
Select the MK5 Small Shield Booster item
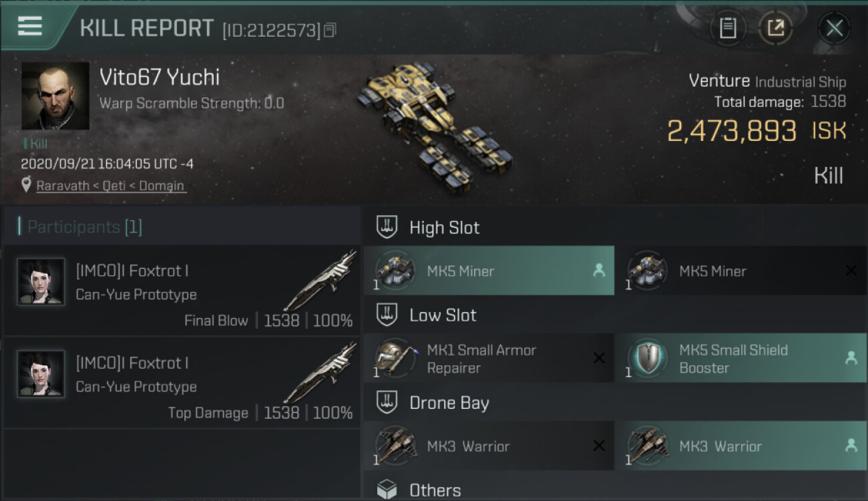(x=740, y=359)
